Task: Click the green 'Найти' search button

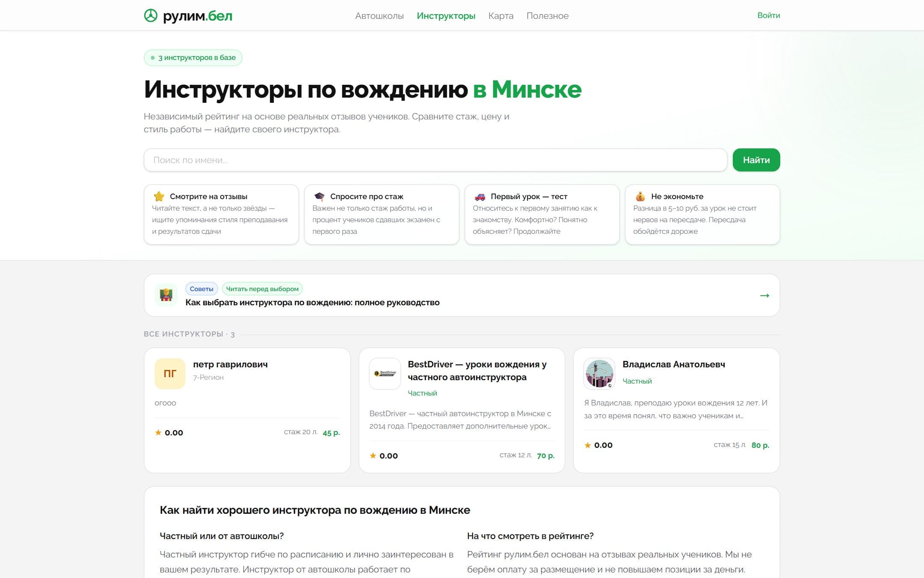Action: pyautogui.click(x=756, y=160)
